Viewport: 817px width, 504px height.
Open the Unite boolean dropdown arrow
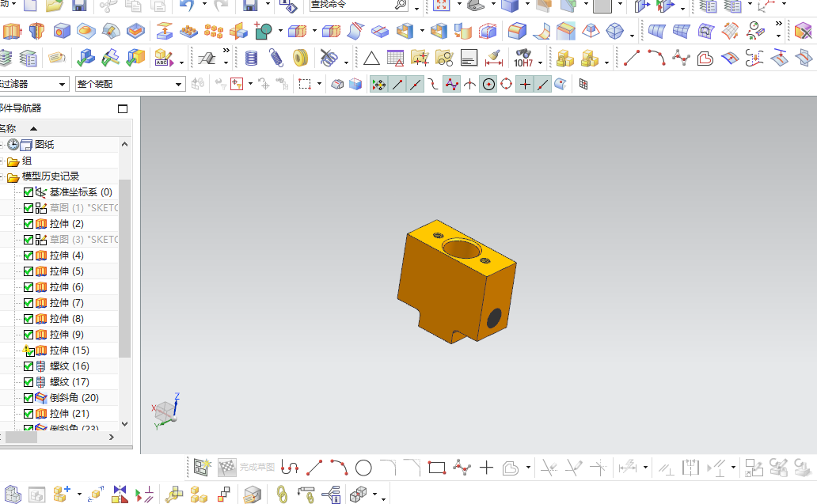[280, 31]
